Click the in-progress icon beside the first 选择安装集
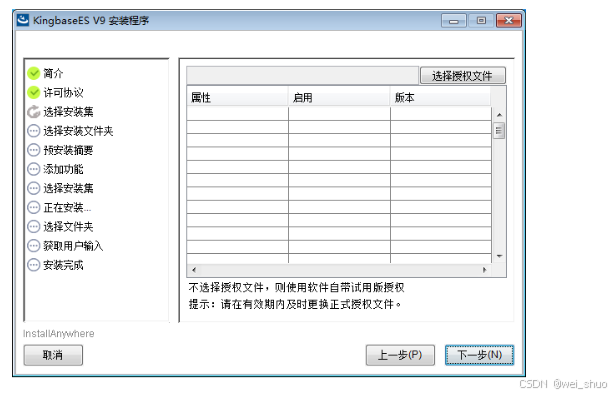The height and width of the screenshot is (395, 614). (34, 112)
